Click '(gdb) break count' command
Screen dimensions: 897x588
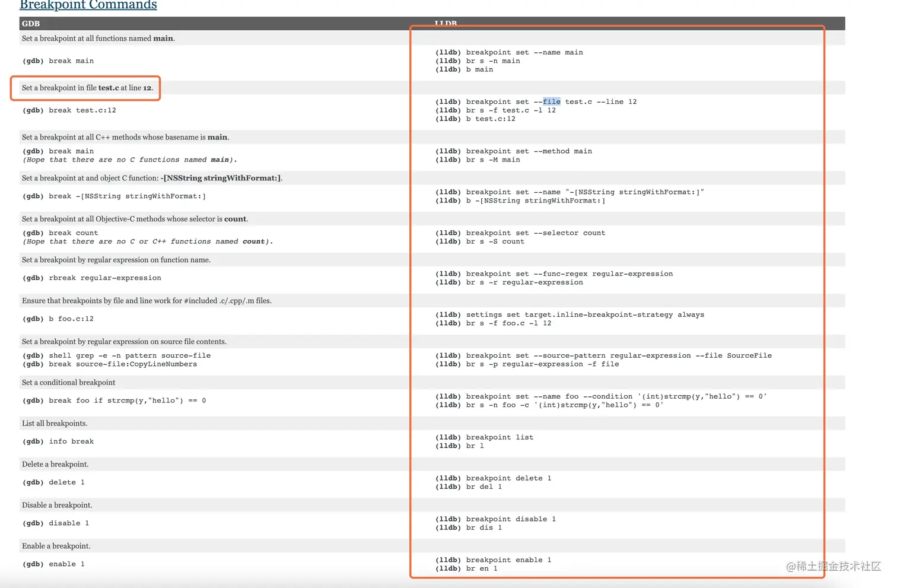[61, 233]
